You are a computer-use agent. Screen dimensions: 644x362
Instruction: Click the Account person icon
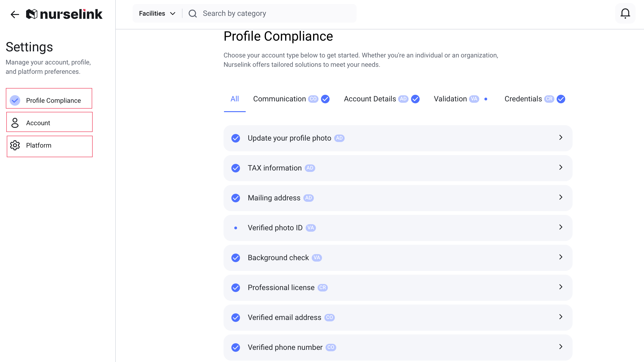(x=15, y=123)
